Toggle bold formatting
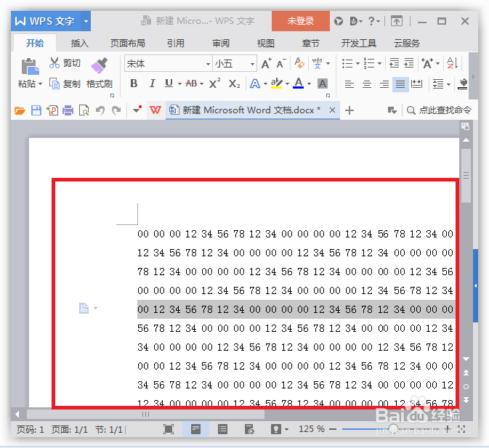 [x=134, y=84]
